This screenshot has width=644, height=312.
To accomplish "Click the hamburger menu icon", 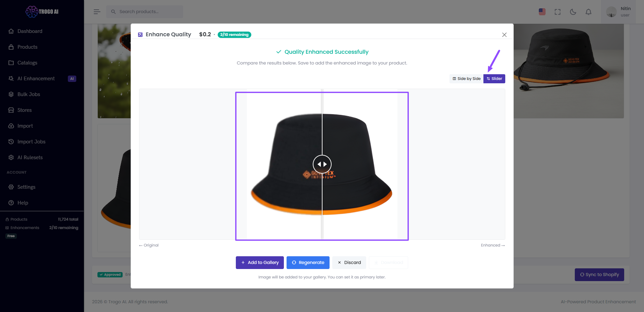I will click(x=97, y=12).
